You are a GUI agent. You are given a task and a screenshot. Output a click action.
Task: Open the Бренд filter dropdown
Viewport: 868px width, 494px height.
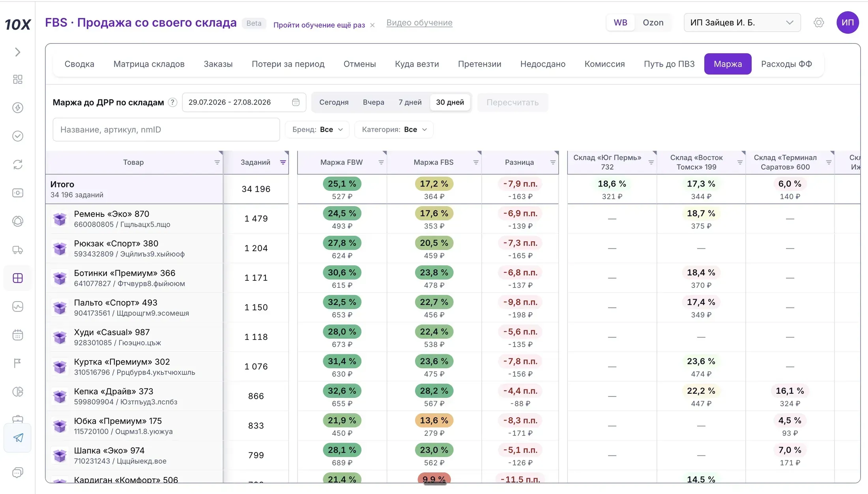tap(317, 129)
